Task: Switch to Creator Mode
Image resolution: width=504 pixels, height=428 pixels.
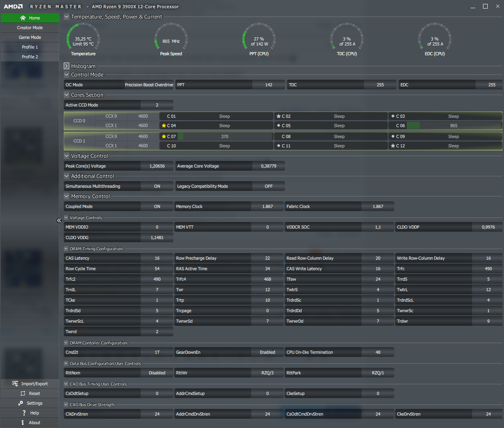Action: (30, 28)
